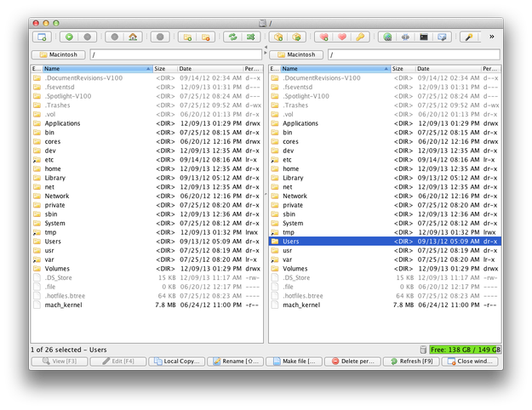The image size is (532, 410).
Task: Click the wand icon in toolbar
Action: point(469,37)
